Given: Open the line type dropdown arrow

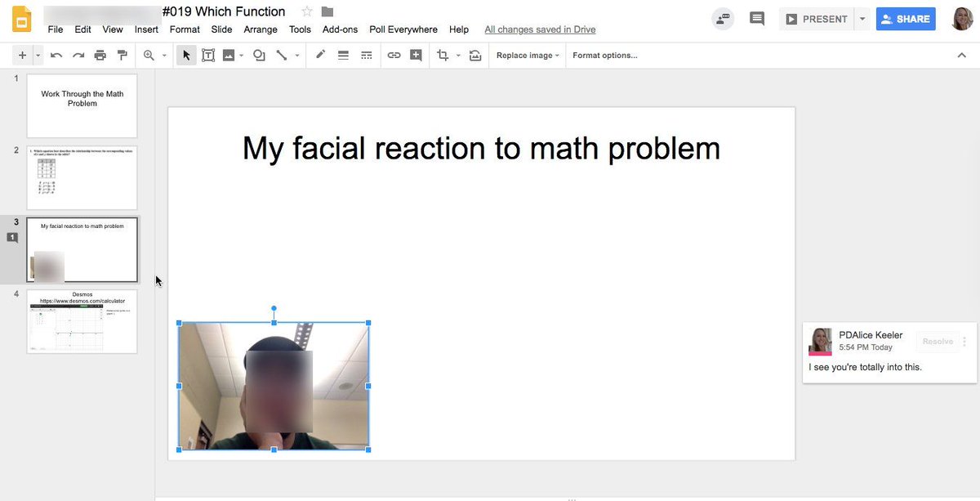Looking at the screenshot, I should pos(297,56).
